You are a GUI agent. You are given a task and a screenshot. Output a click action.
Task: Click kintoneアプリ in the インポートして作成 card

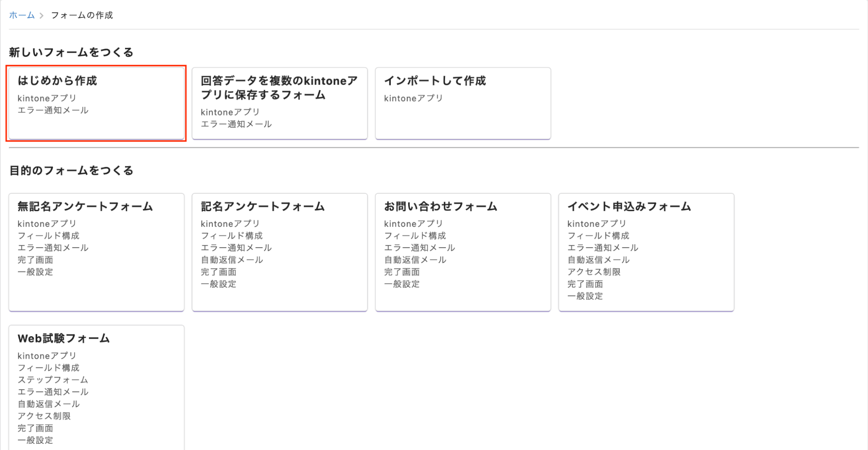tap(413, 98)
